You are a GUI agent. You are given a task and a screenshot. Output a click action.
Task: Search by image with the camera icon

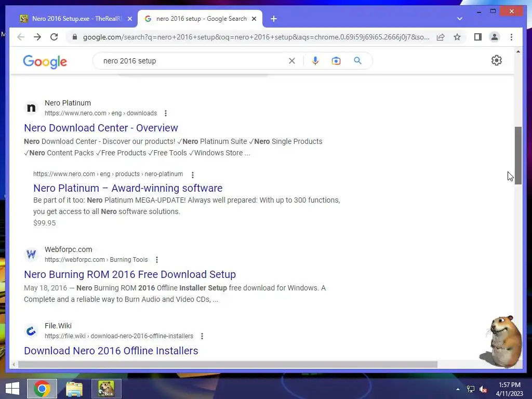[x=336, y=61]
